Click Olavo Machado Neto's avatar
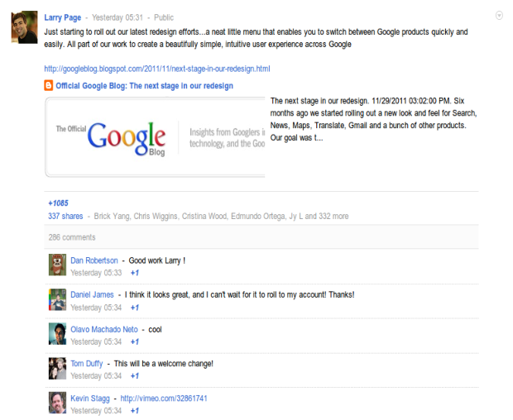The image size is (513, 420). pos(57,334)
